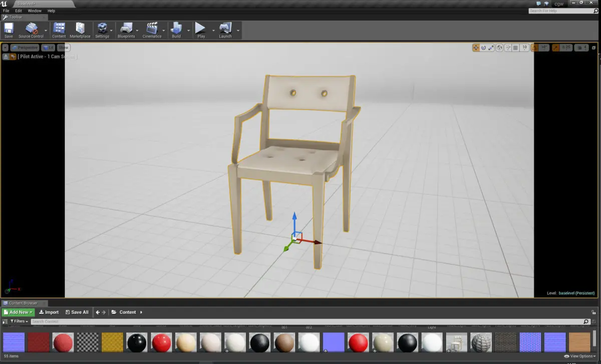Open the Lit view mode dropdown
Screen dimensions: 601x364
point(48,48)
